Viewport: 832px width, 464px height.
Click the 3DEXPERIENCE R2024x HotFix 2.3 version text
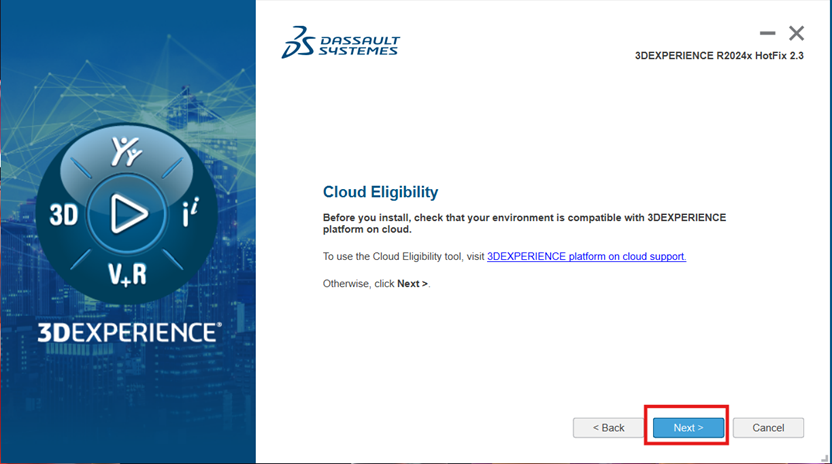coord(719,56)
